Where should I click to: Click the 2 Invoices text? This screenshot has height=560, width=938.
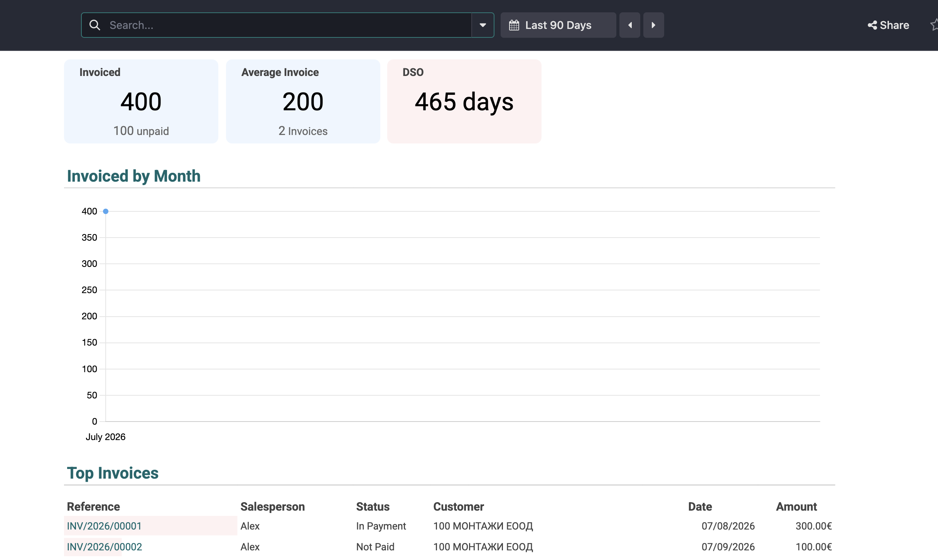[x=303, y=131]
